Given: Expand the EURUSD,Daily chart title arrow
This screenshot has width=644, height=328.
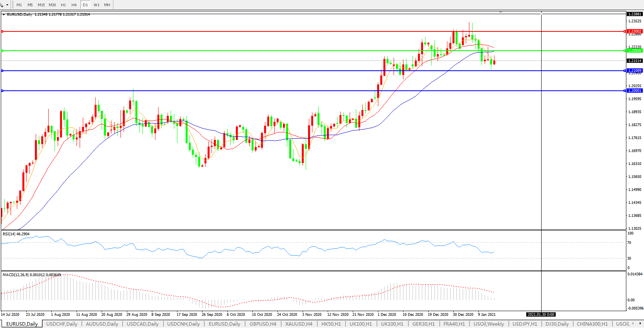Looking at the screenshot, I should coord(4,15).
